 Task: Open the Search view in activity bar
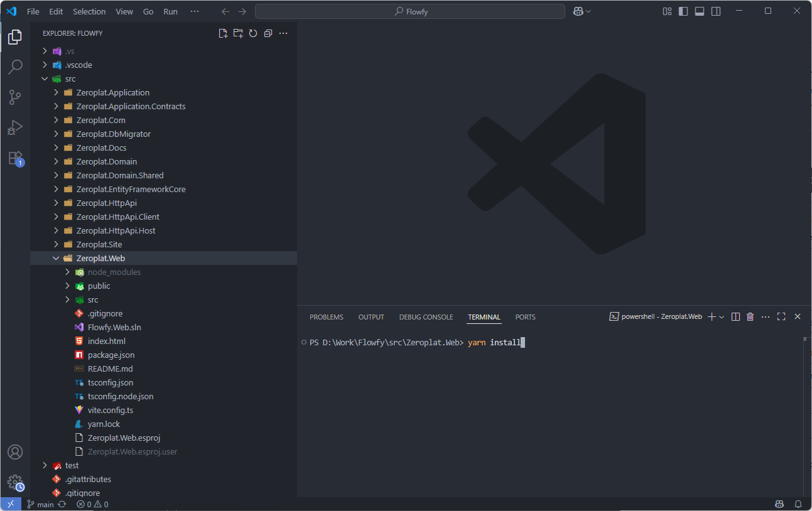[x=15, y=67]
